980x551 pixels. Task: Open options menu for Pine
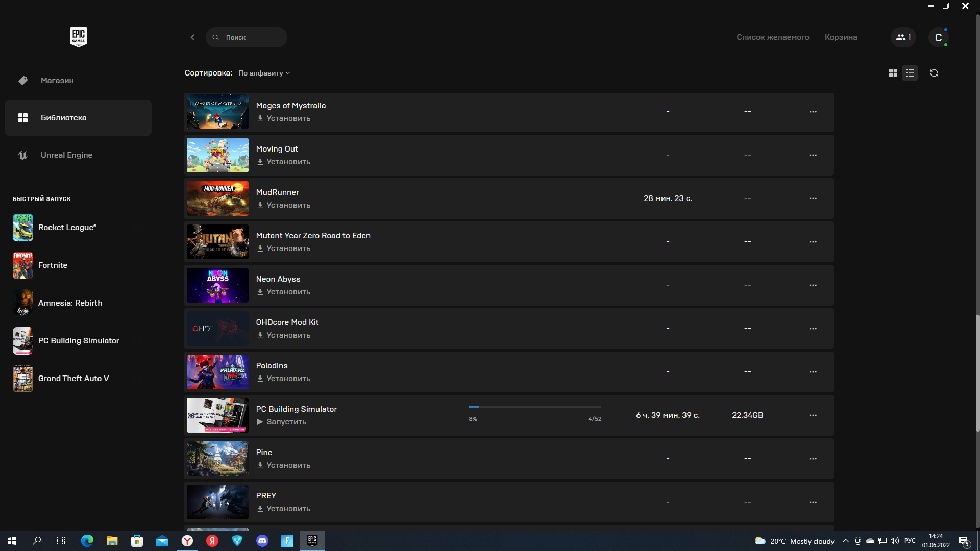(813, 459)
